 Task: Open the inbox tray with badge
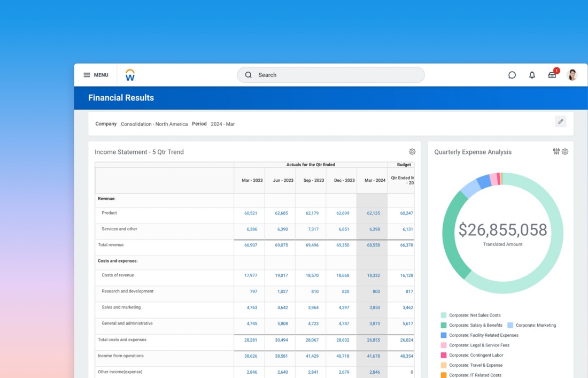point(552,75)
